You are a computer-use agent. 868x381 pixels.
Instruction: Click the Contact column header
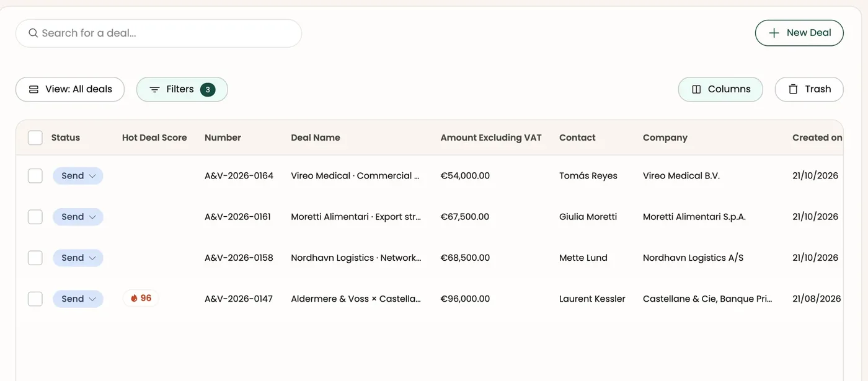577,138
